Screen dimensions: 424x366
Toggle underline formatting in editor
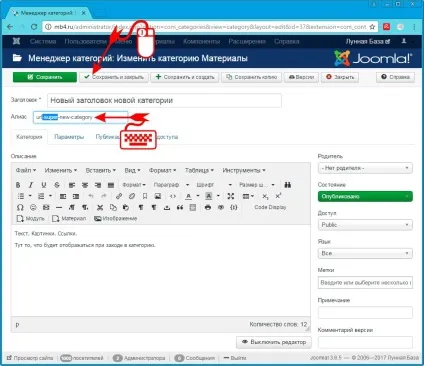pyautogui.click(x=44, y=185)
